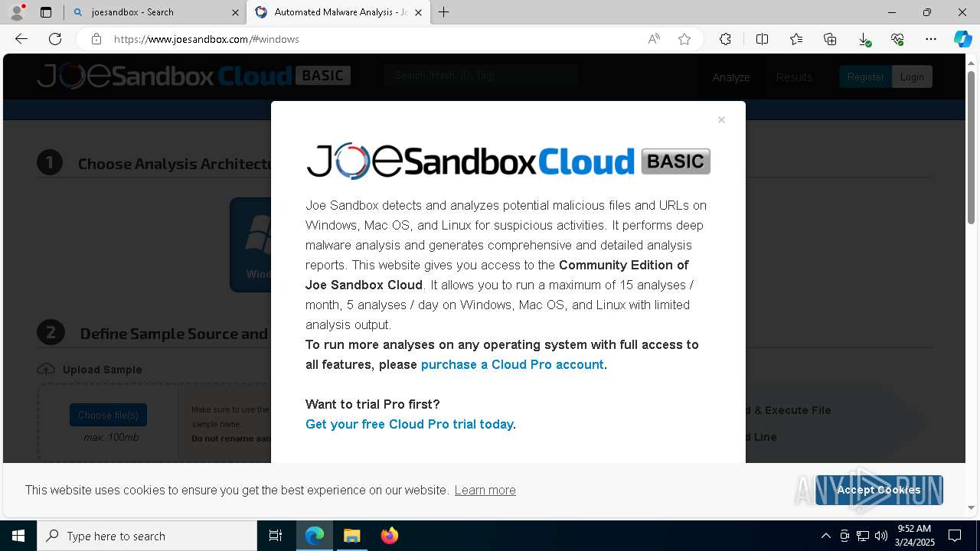View site information lock icon
Screen dimensions: 980x551
(96, 39)
